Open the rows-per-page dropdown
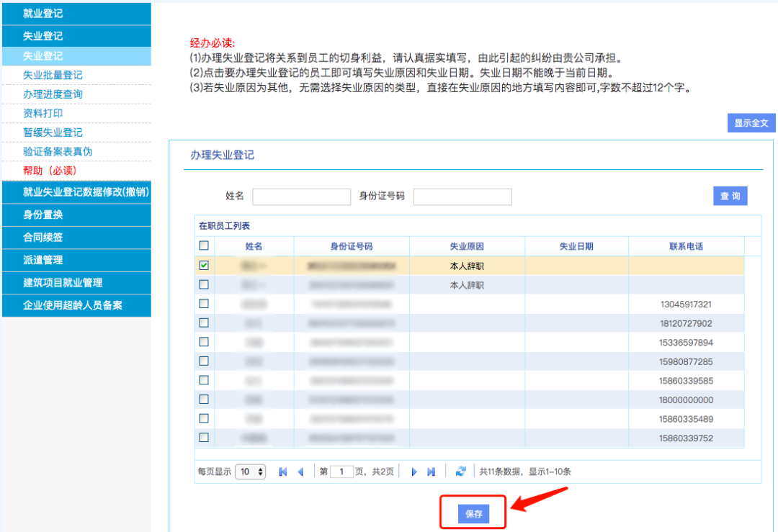Image resolution: width=778 pixels, height=532 pixels. pos(251,472)
